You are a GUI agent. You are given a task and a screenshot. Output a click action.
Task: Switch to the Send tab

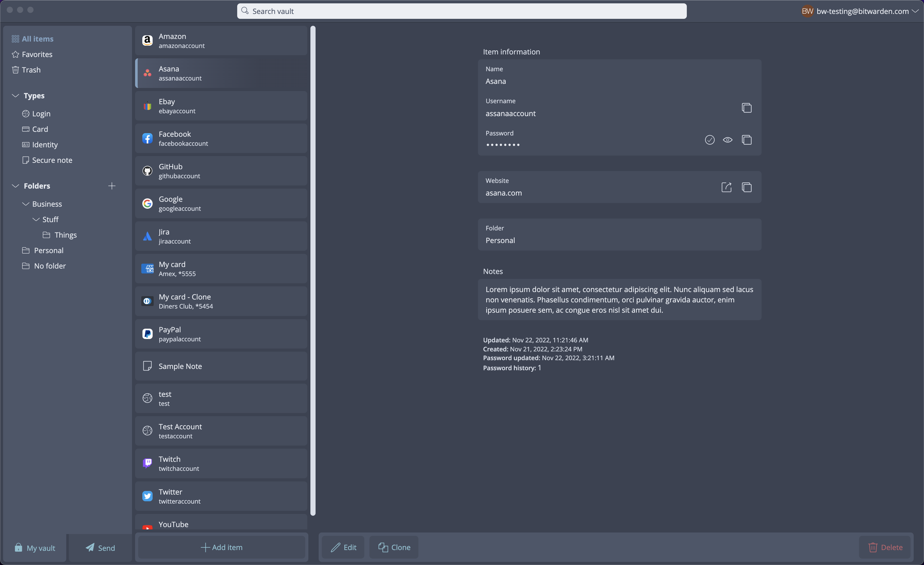point(100,548)
